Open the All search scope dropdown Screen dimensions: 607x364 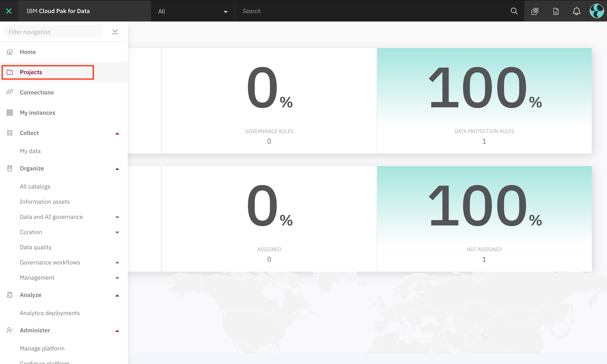tap(193, 11)
